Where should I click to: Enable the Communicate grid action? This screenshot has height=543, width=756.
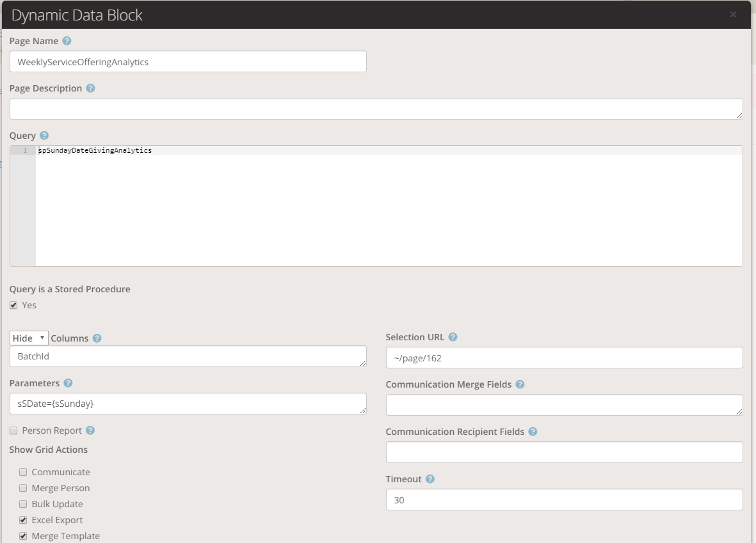coord(23,473)
